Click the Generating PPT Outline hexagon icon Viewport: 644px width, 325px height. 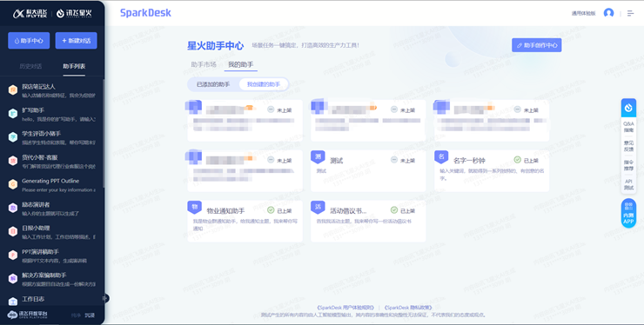point(13,184)
